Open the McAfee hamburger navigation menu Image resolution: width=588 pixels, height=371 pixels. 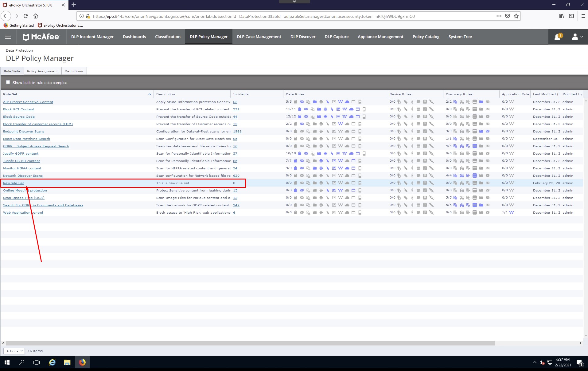(8, 37)
